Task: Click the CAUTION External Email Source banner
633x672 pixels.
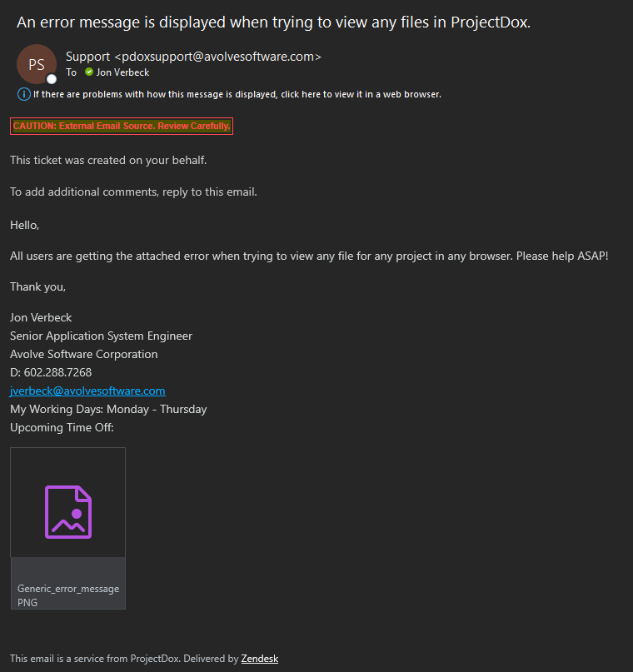Action: 122,126
